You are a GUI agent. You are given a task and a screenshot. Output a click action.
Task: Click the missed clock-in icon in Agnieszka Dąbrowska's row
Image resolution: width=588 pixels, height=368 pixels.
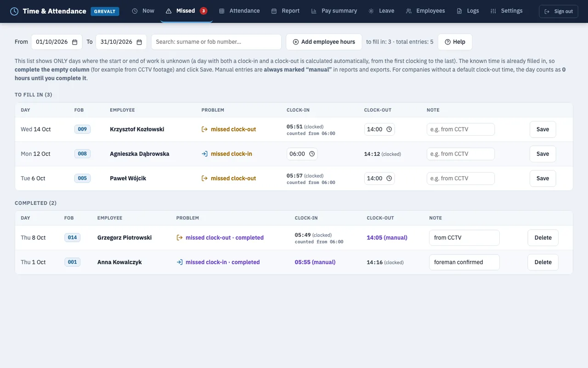(205, 154)
